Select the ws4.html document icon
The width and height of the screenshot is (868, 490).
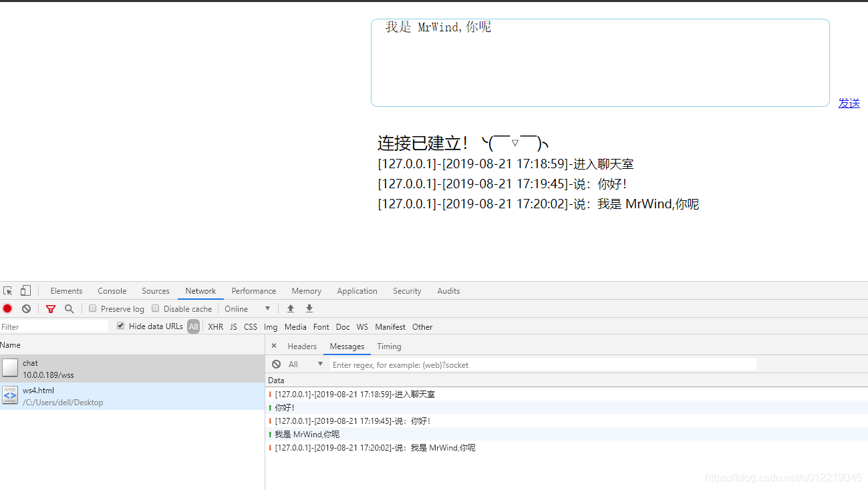point(10,395)
